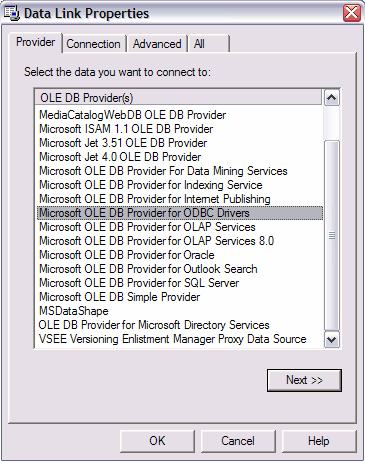
Task: Click the Cancel button
Action: click(238, 441)
